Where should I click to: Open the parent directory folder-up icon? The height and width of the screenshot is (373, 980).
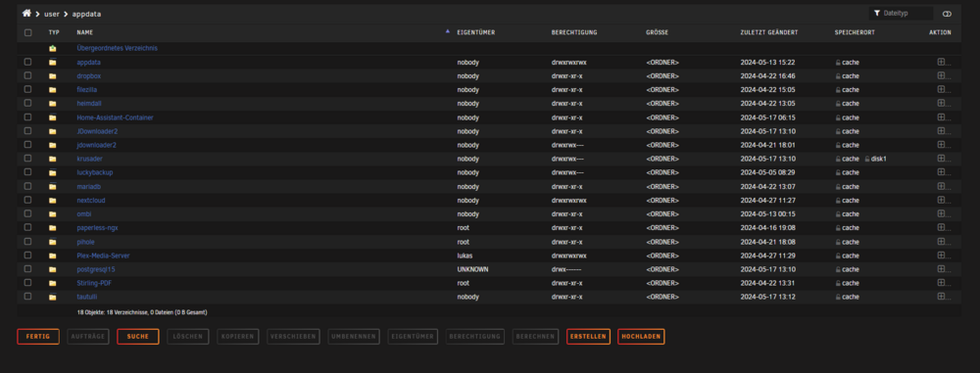tap(53, 48)
